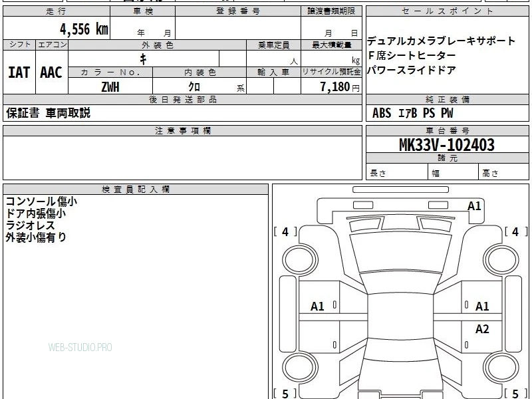Click the 乗車定員 header
532x399 pixels.
tap(273, 45)
